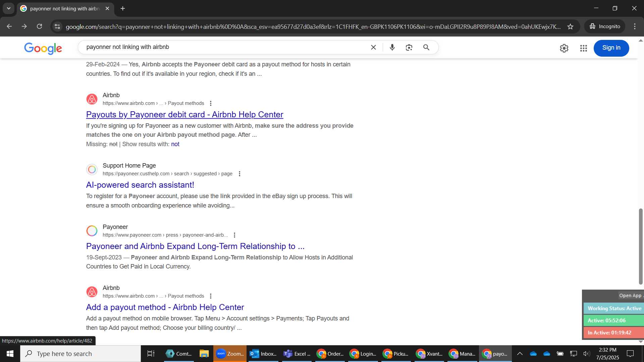Open Chrome three-dot menu
Viewport: 644px width, 362px height.
pos(635,26)
